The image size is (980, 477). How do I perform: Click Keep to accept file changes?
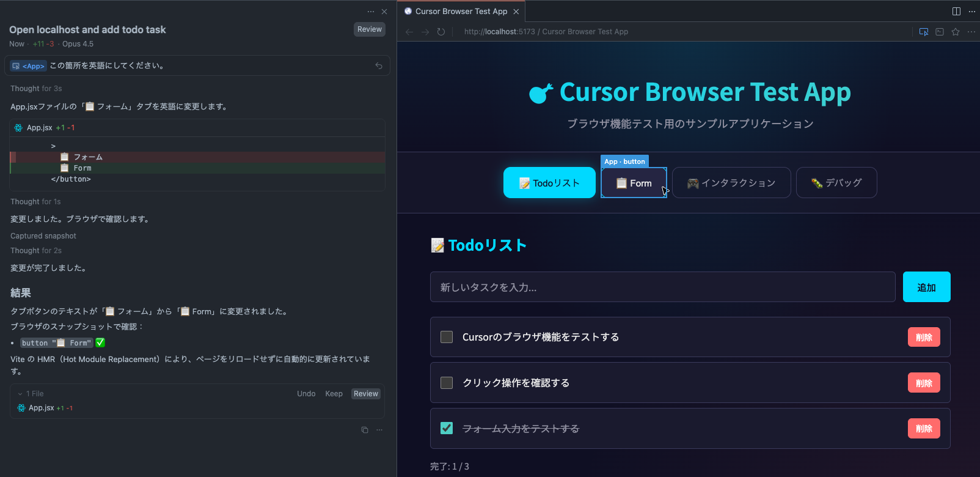point(334,394)
